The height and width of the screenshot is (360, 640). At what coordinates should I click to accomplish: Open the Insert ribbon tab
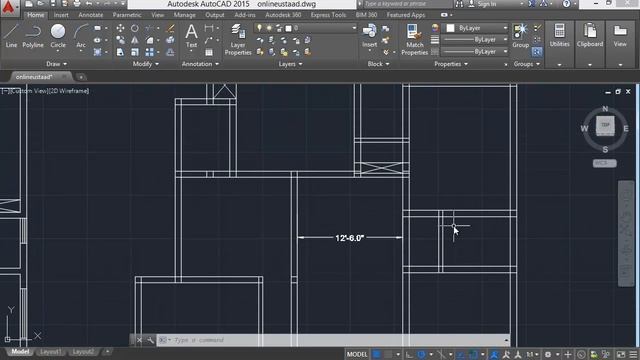click(61, 15)
